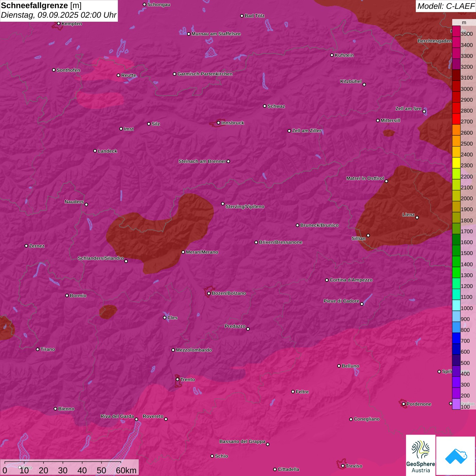
Task: Click the 3500 m legend color swatch
Action: 456,31
